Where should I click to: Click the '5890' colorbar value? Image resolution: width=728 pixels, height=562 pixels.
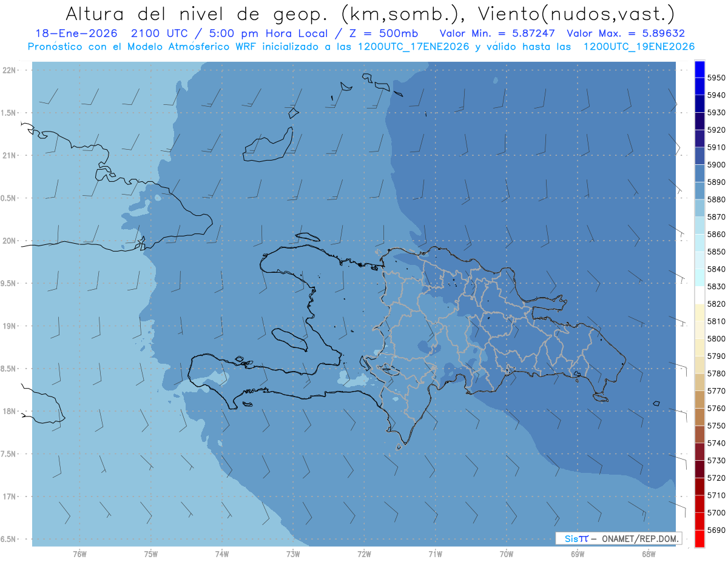[716, 182]
